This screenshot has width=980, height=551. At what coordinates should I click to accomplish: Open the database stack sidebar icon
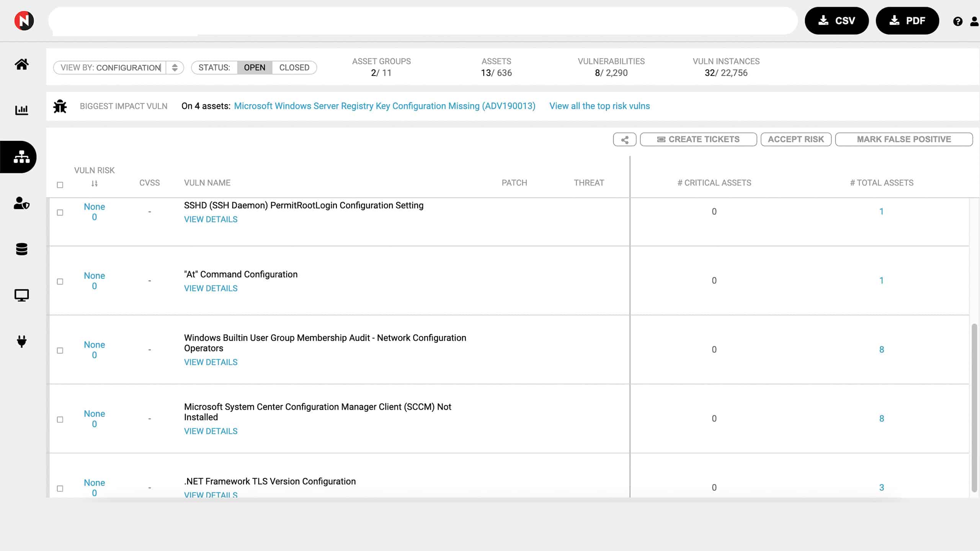click(x=22, y=249)
